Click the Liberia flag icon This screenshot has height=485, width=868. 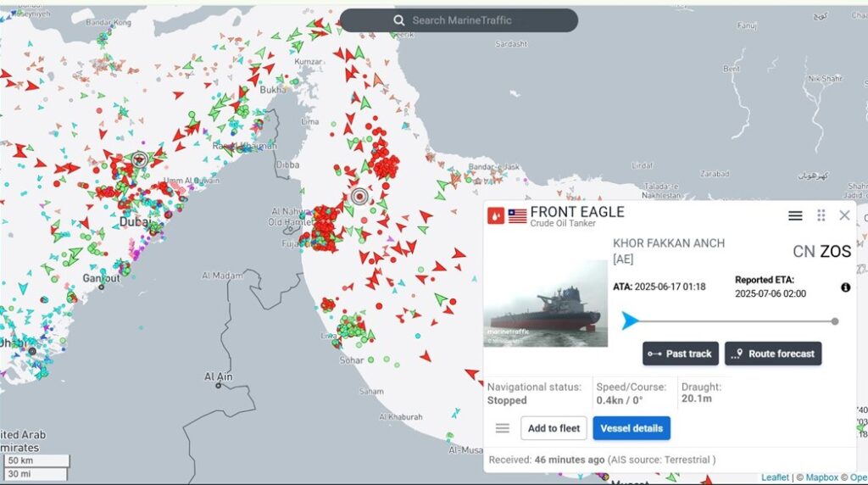coord(518,216)
